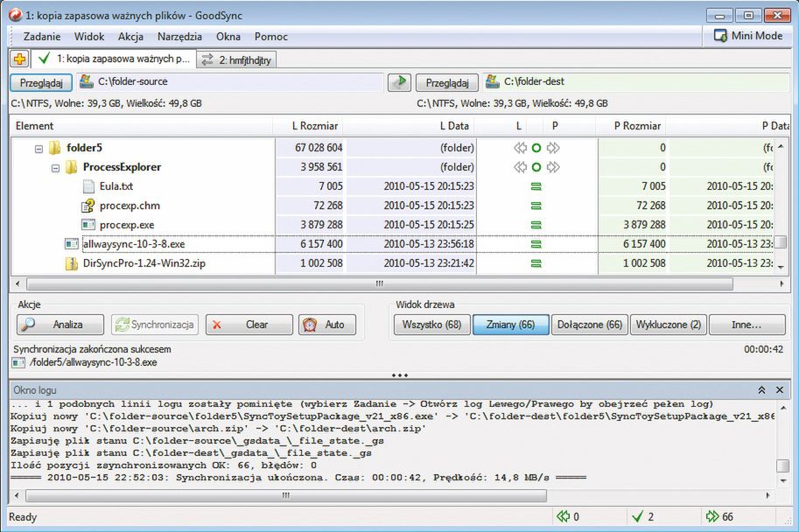Click the green arrow between folder paths
This screenshot has width=799, height=532.
click(x=399, y=82)
